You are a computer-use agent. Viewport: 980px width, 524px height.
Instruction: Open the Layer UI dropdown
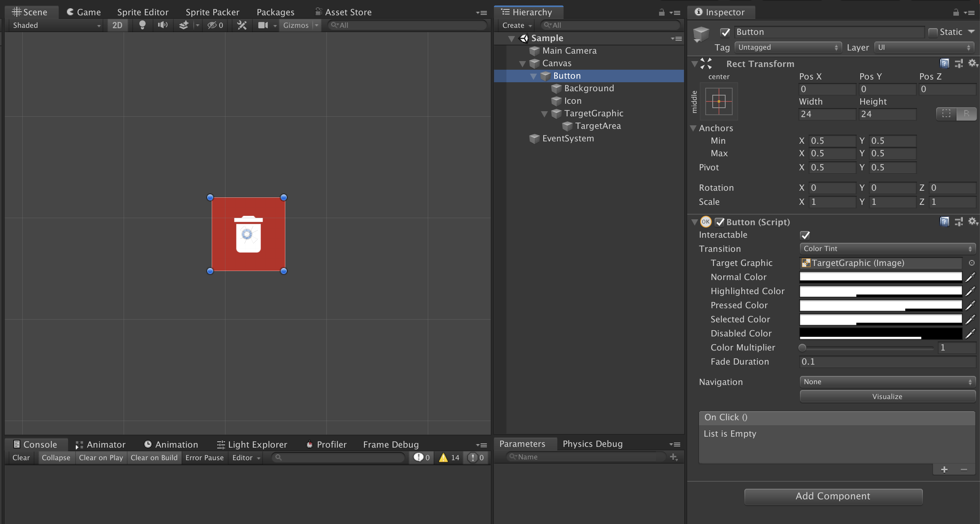click(x=924, y=47)
